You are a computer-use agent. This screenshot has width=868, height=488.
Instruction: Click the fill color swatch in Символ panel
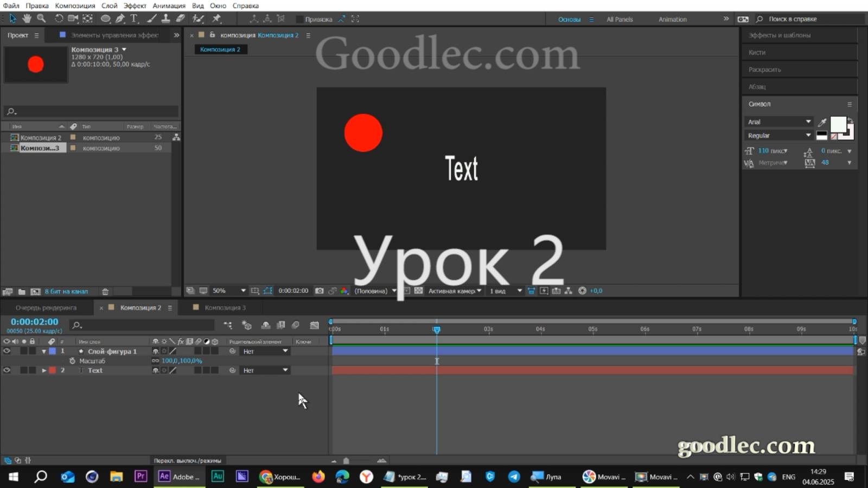tap(838, 125)
